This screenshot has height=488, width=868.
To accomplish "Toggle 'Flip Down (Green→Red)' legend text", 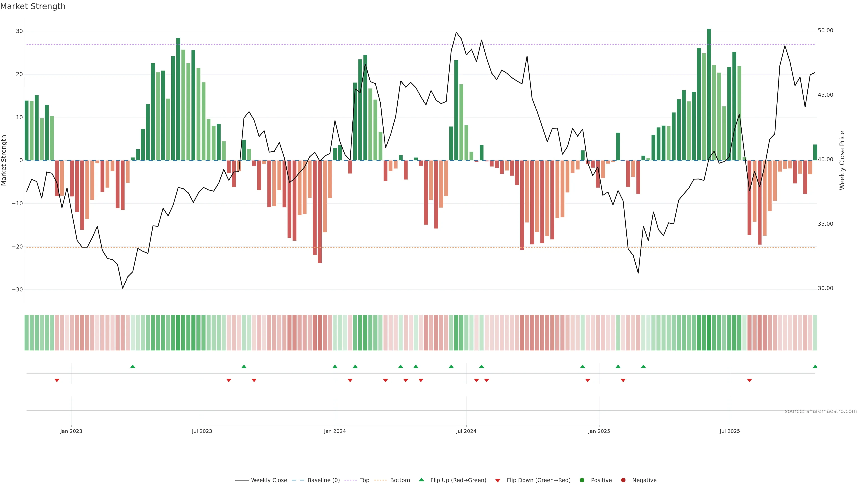I will point(538,480).
